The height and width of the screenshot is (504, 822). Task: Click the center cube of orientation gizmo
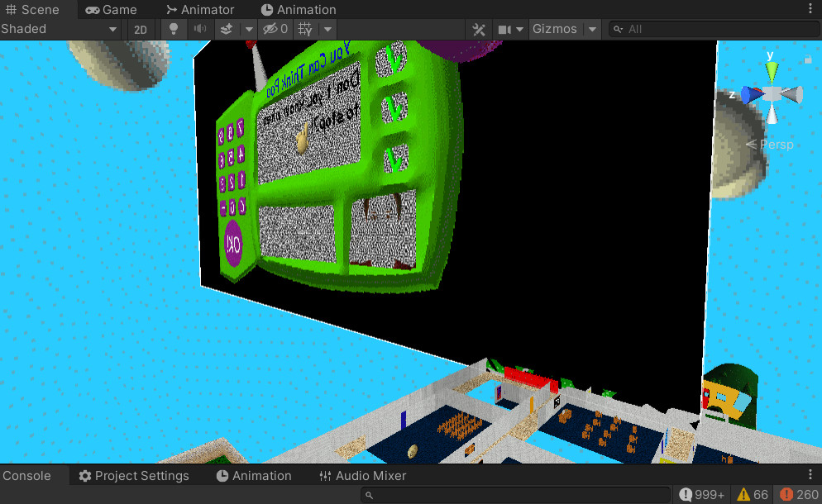pos(772,94)
